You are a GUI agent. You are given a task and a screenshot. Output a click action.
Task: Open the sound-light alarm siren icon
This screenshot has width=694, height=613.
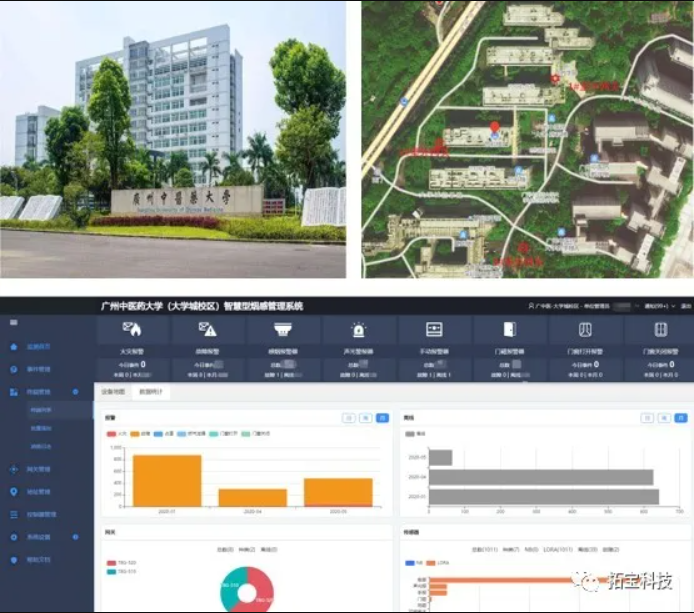point(358,330)
